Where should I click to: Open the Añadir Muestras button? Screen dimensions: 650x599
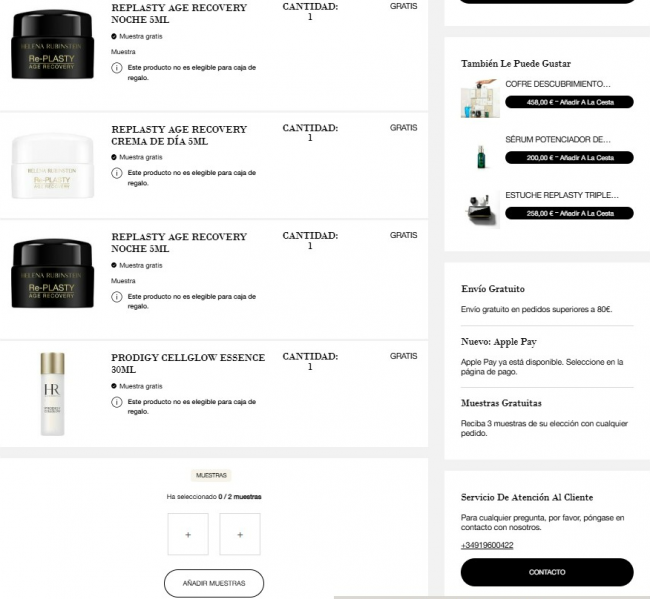point(214,583)
